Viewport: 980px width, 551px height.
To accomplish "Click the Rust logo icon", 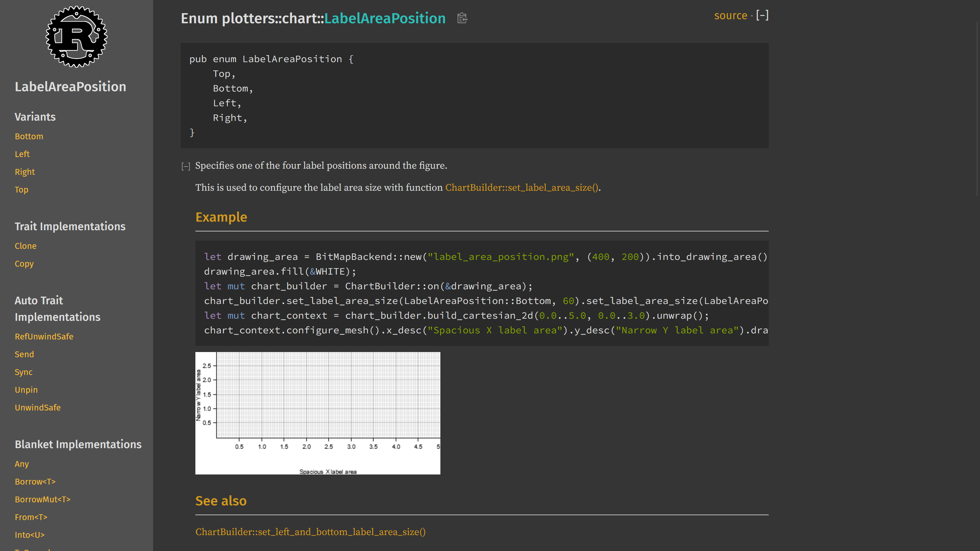I will pos(77,37).
